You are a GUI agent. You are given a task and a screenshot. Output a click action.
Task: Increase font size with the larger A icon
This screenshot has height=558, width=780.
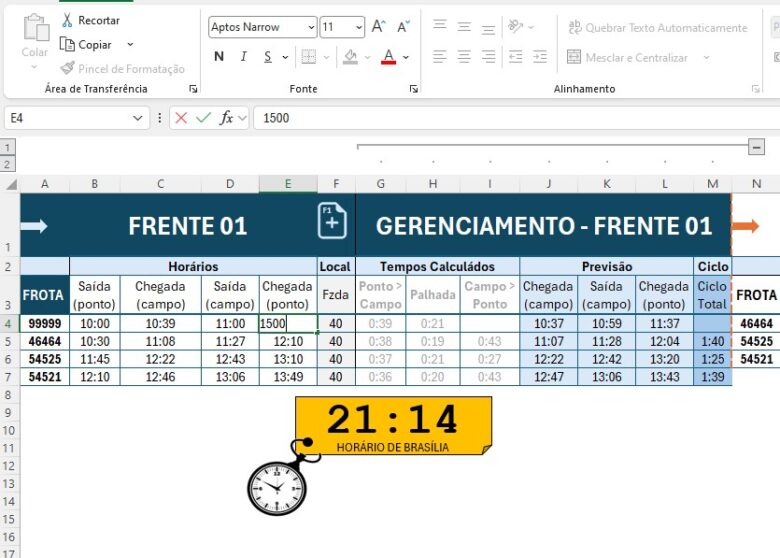click(379, 27)
